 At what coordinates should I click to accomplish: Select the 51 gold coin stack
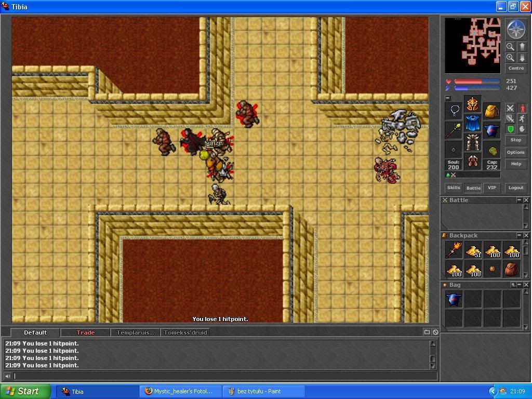point(473,250)
